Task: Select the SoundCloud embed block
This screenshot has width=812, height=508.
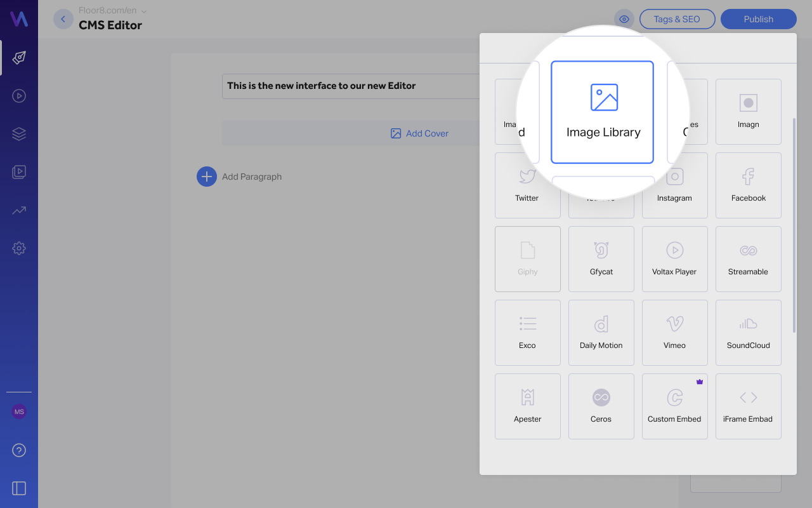Action: pos(749,333)
